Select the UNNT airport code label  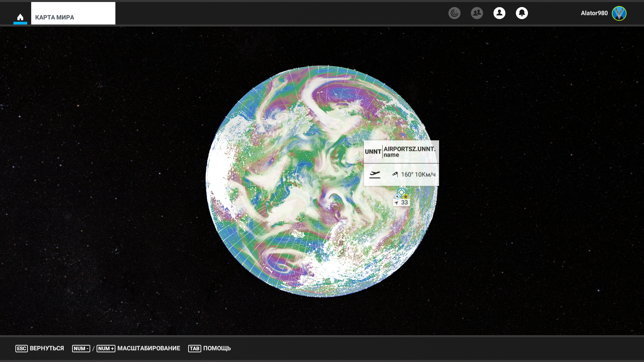pos(373,152)
